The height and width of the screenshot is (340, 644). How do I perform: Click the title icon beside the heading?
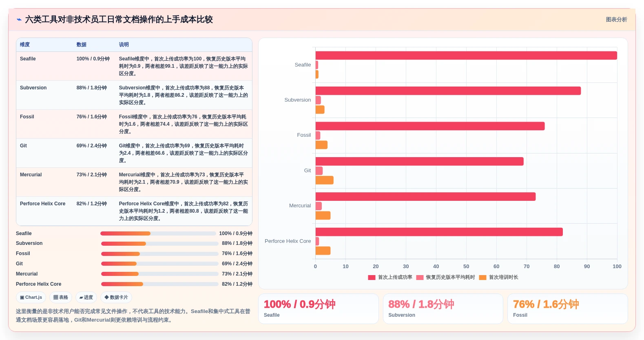[x=19, y=20]
